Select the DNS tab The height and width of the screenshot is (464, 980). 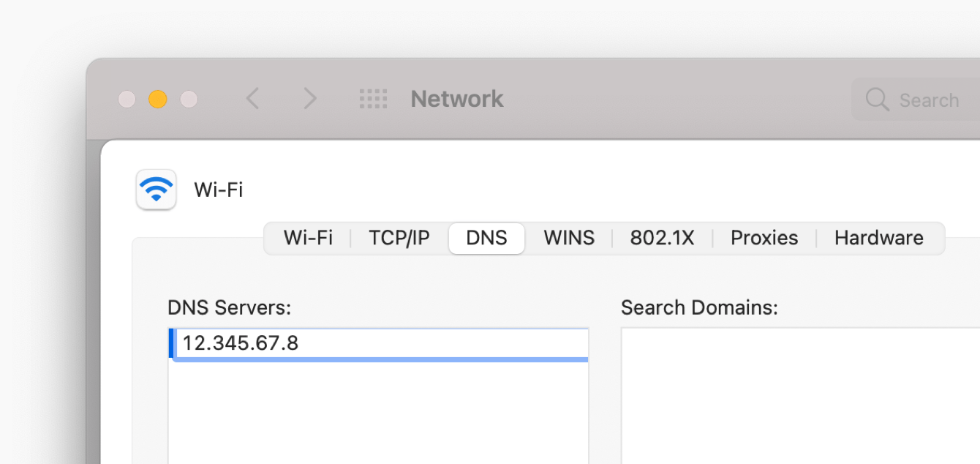(x=486, y=238)
